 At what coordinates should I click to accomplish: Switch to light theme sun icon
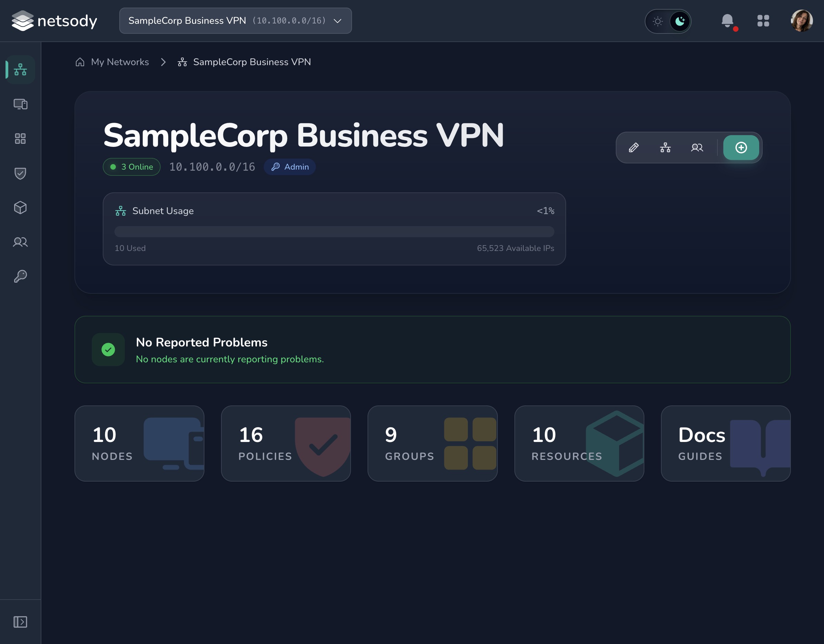(657, 21)
